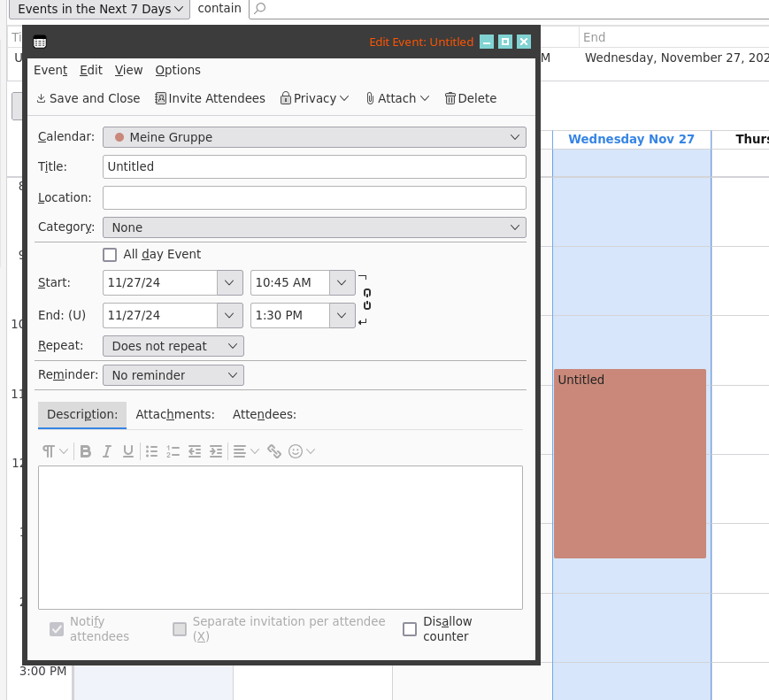Click the insert link icon
The width and height of the screenshot is (769, 700).
coord(274,451)
